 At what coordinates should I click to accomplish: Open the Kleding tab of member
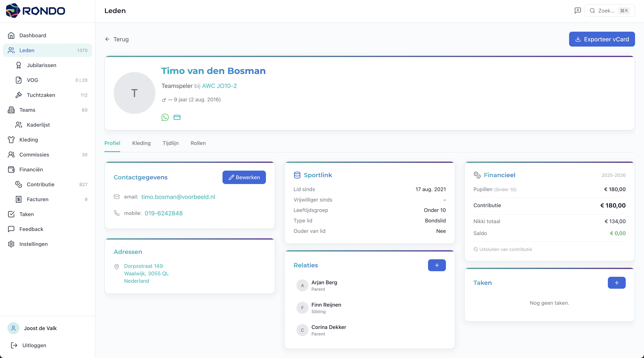141,143
